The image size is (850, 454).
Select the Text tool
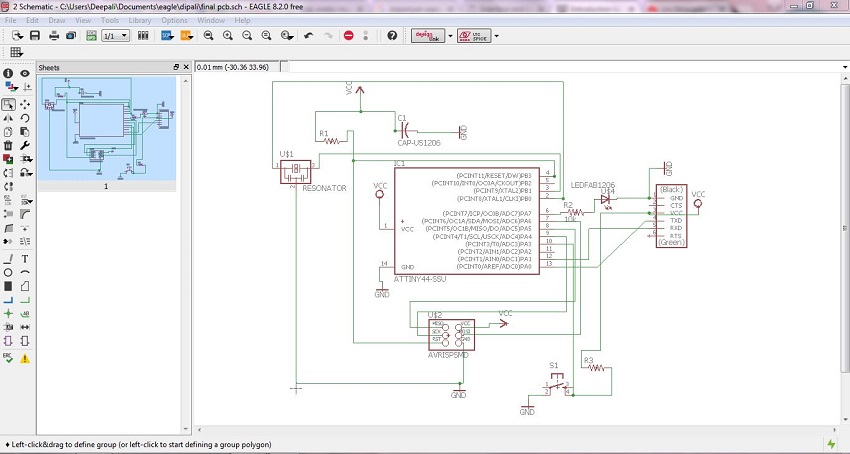(25, 259)
